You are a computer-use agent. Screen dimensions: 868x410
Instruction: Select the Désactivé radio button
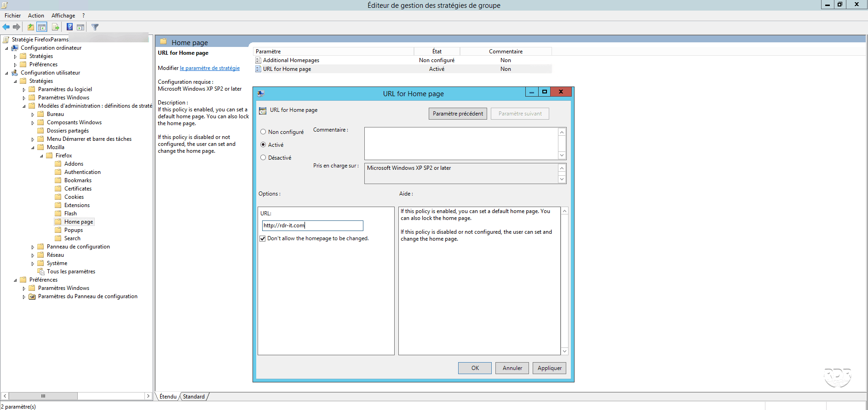coord(263,157)
